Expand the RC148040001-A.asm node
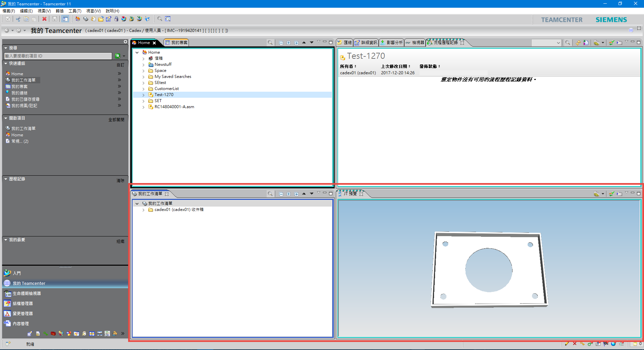The width and height of the screenshot is (644, 350). (x=143, y=107)
